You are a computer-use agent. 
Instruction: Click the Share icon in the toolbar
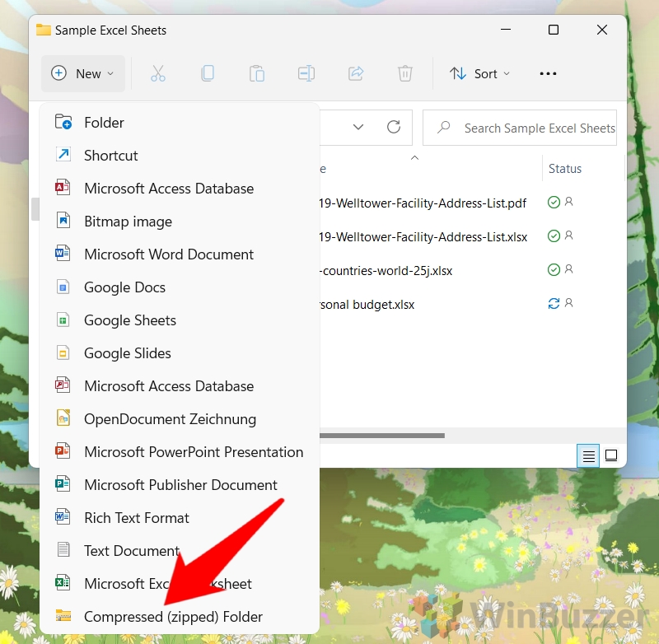pos(356,73)
